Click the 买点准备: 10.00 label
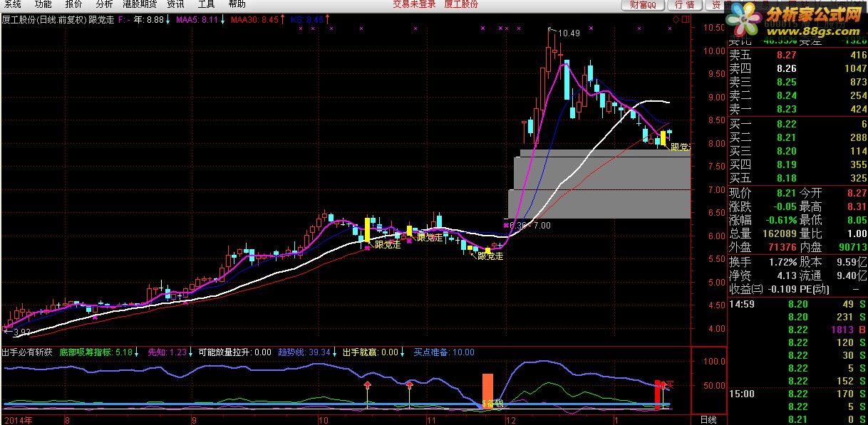 [444, 352]
